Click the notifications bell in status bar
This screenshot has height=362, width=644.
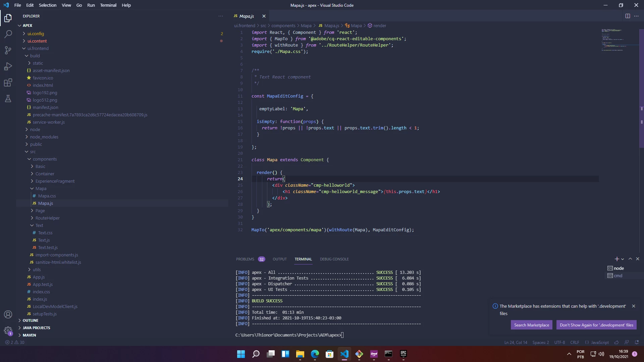pyautogui.click(x=637, y=342)
